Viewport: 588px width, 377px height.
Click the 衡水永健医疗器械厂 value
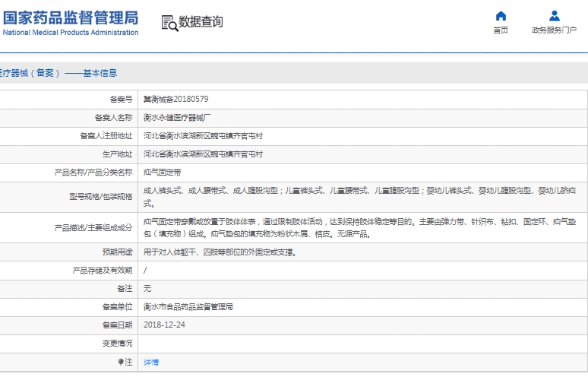coord(177,118)
